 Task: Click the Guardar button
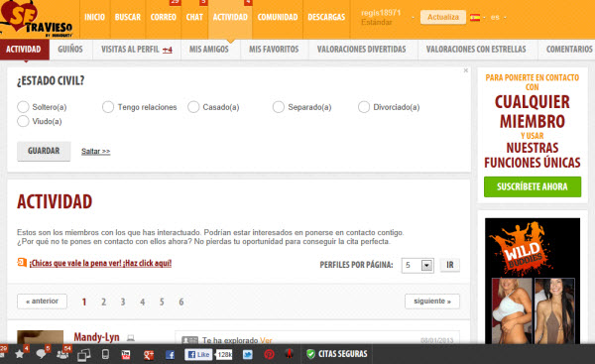point(44,151)
